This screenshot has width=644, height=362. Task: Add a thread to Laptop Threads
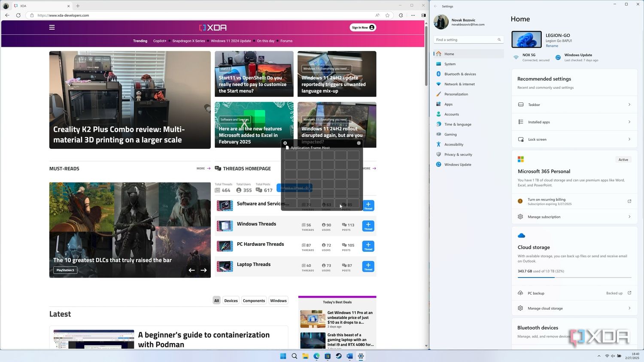click(x=368, y=266)
